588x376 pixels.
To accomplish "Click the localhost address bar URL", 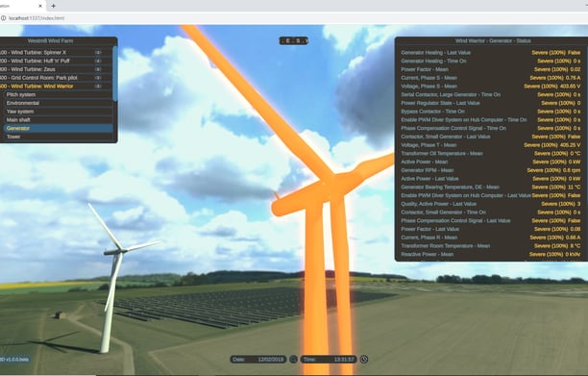I will tap(37, 18).
